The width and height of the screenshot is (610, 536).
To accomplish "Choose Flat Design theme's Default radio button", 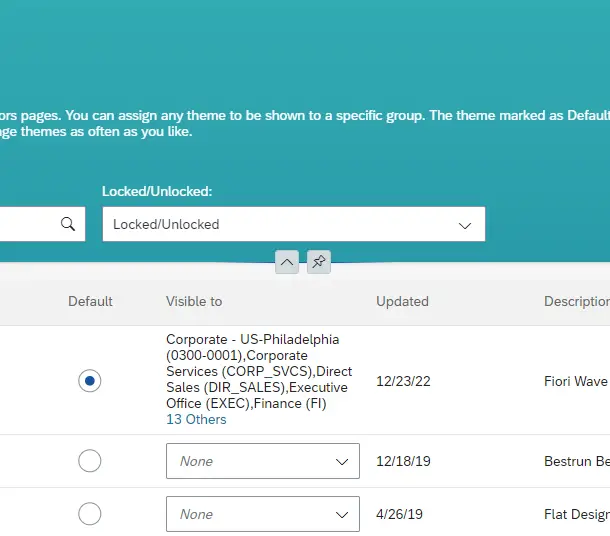I will tap(90, 514).
